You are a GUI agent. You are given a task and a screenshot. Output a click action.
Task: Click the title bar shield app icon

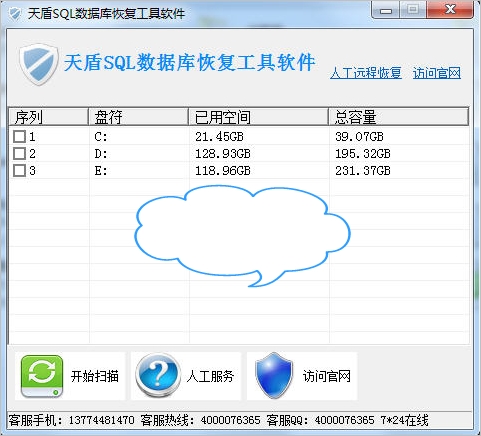[x=15, y=14]
